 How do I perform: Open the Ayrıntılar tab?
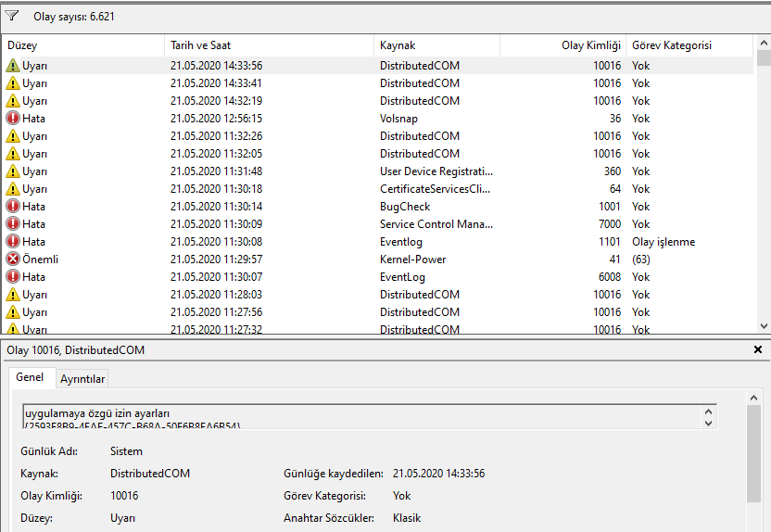82,379
